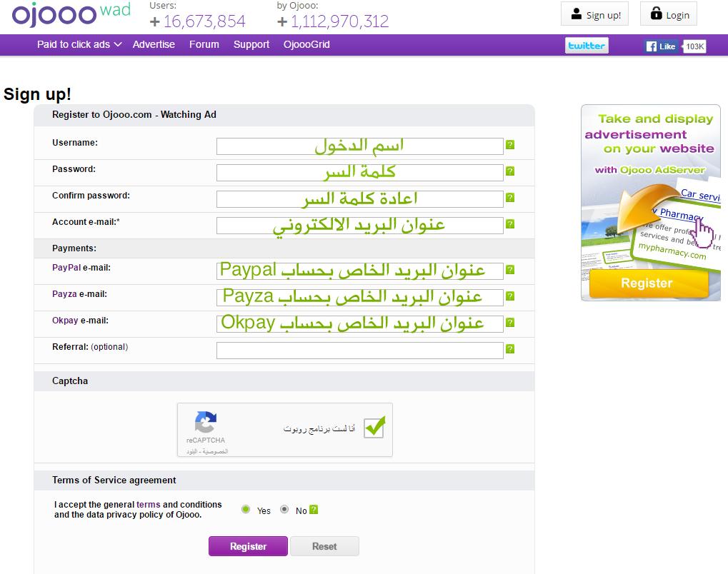The height and width of the screenshot is (574, 728).
Task: Select the No radio button for terms
Action: coord(284,510)
